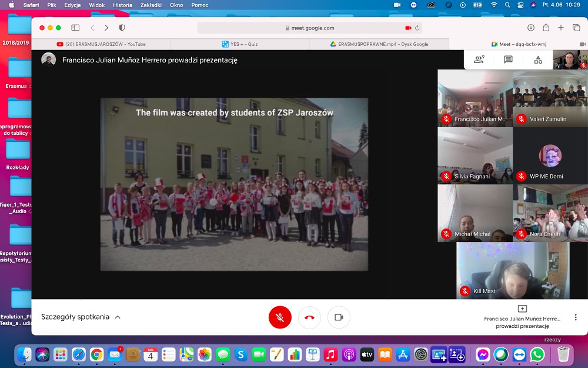Open the participants list icon

[479, 59]
